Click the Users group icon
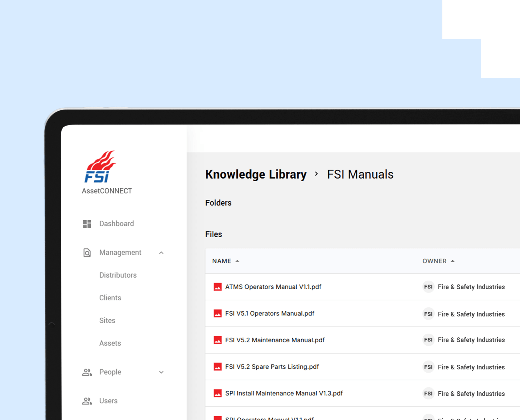The width and height of the screenshot is (520, 420). point(87,401)
